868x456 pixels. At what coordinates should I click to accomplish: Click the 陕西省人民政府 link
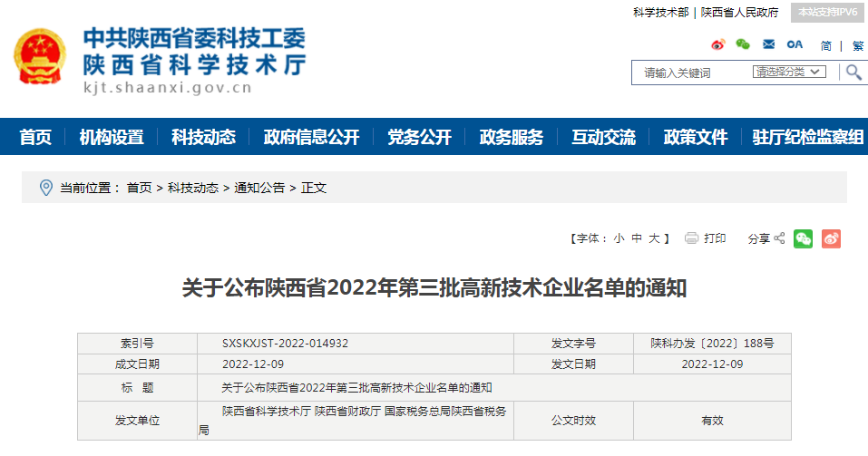pos(739,13)
